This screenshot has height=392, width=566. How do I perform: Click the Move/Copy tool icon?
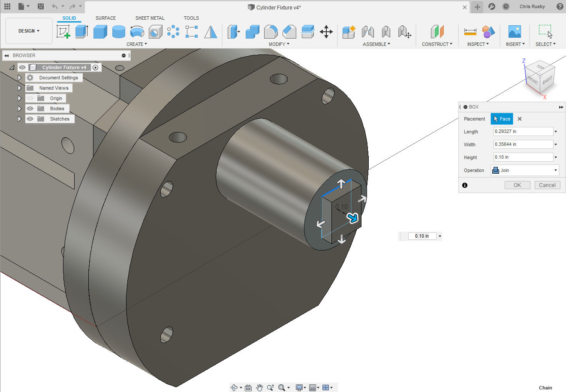326,32
